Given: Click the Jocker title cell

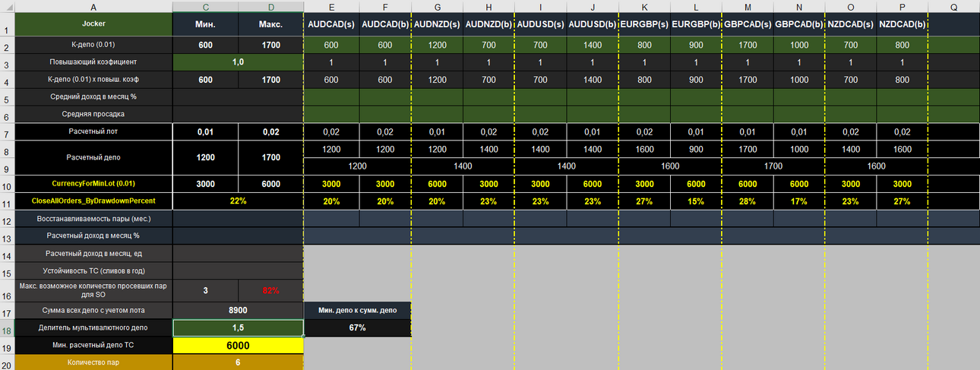Looking at the screenshot, I should coord(93,24).
